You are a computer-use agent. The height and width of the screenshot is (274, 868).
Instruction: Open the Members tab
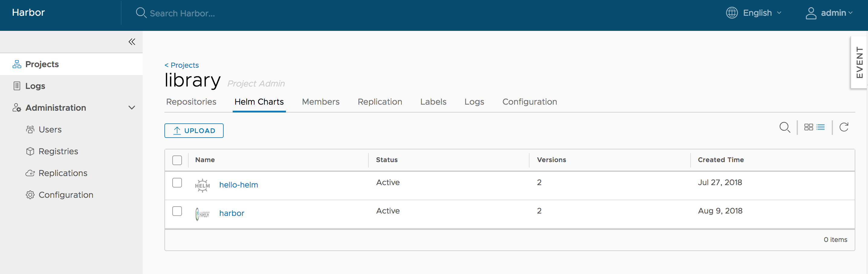(320, 102)
